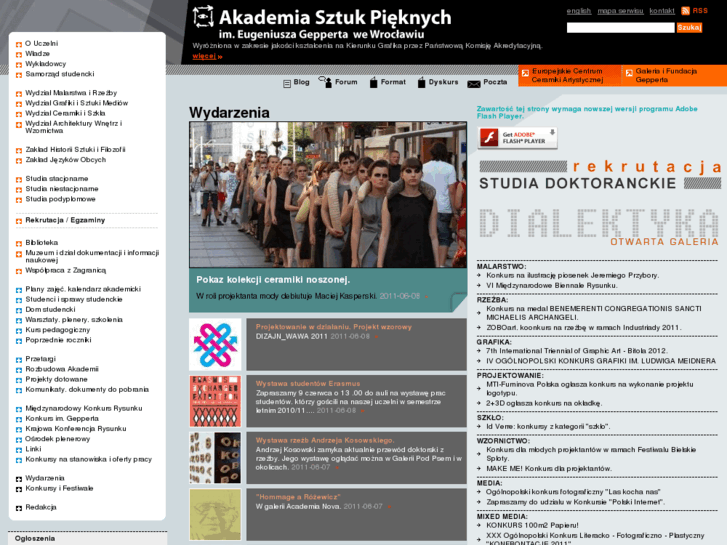Open the RSS feed icon
This screenshot has height=545, width=727.
click(685, 11)
